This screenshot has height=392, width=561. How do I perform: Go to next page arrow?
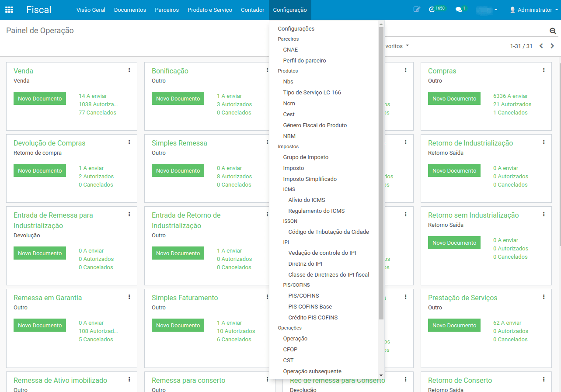click(552, 46)
